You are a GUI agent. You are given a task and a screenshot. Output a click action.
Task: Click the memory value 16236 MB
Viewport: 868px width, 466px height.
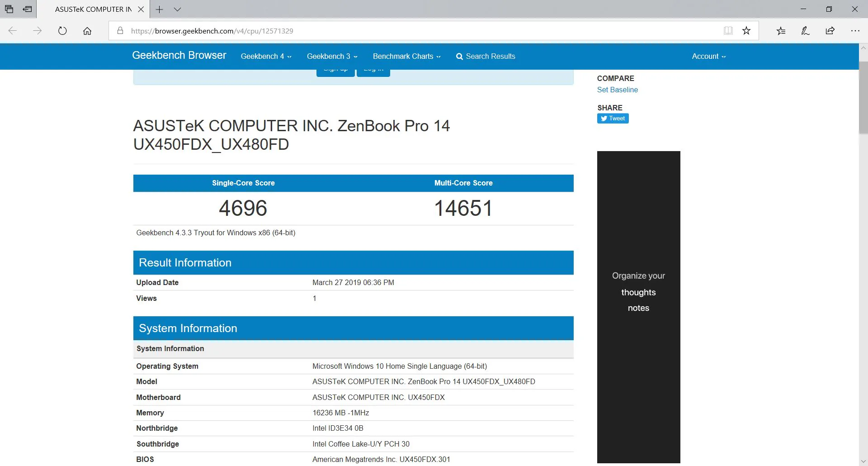[340, 413]
